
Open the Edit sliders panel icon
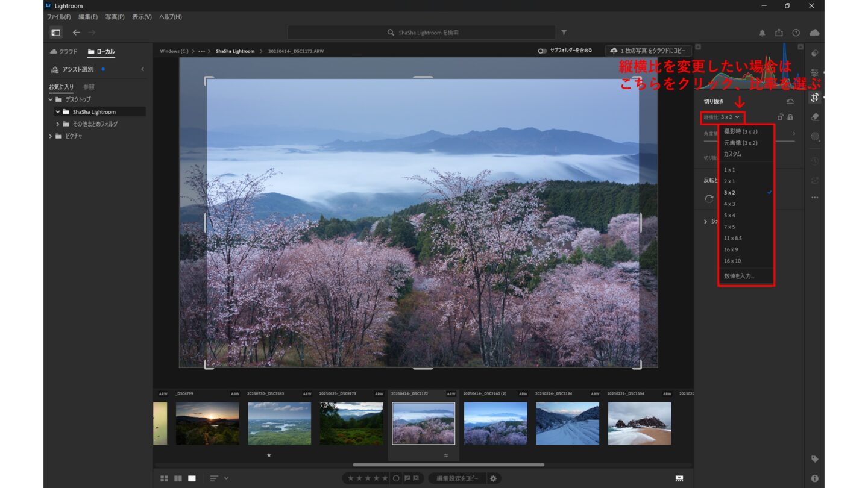tap(815, 72)
